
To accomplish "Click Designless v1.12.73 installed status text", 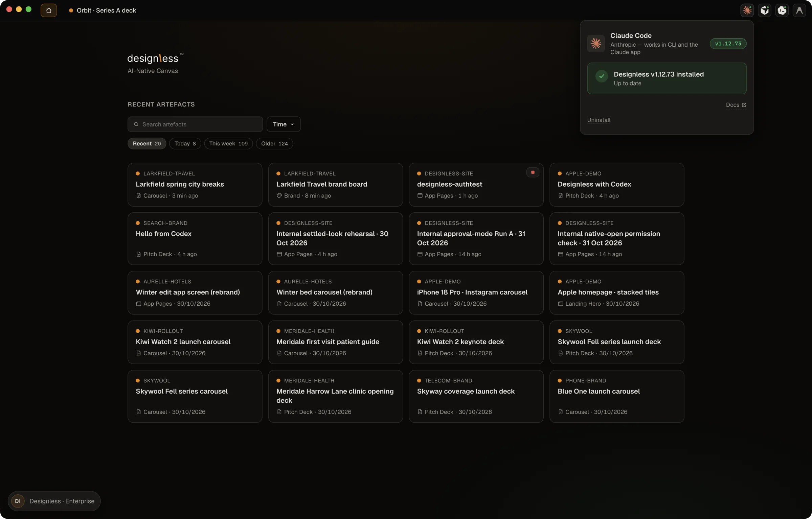I will [x=658, y=74].
